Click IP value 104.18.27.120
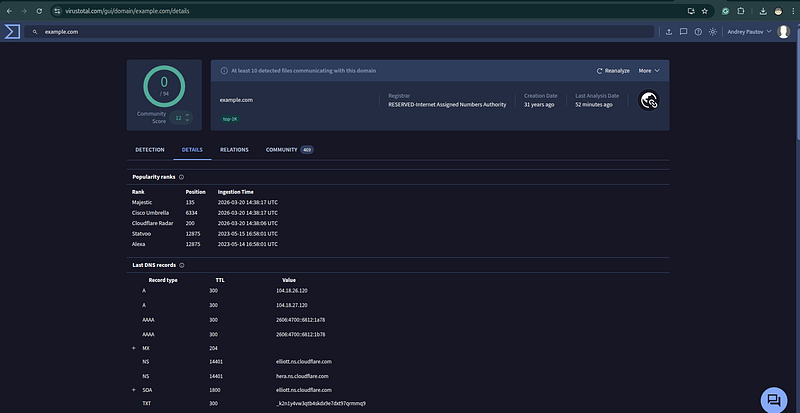Viewport: 800px width, 413px height. pyautogui.click(x=292, y=305)
